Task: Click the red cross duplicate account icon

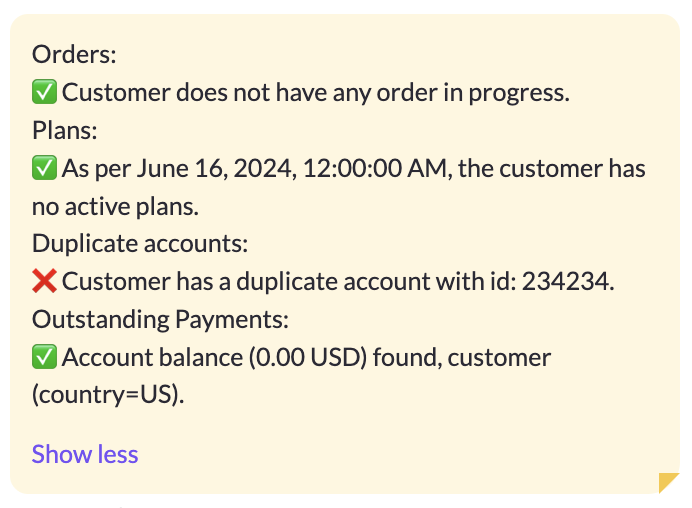Action: (44, 281)
